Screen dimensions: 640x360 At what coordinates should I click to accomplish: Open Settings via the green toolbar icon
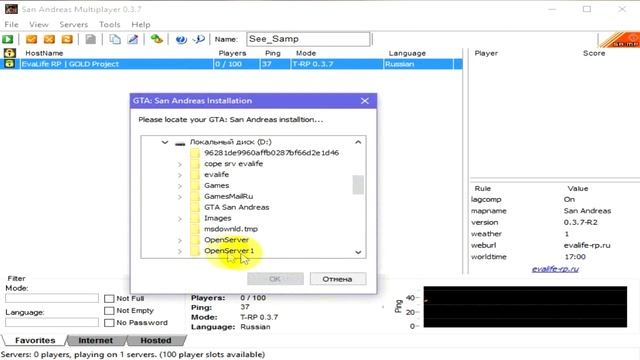tap(157, 39)
